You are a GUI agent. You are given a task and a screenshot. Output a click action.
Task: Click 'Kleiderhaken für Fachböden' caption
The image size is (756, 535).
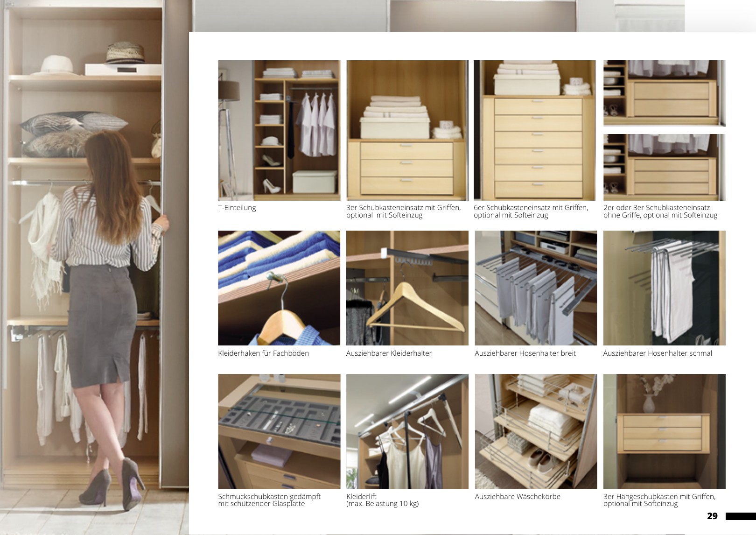(x=264, y=353)
